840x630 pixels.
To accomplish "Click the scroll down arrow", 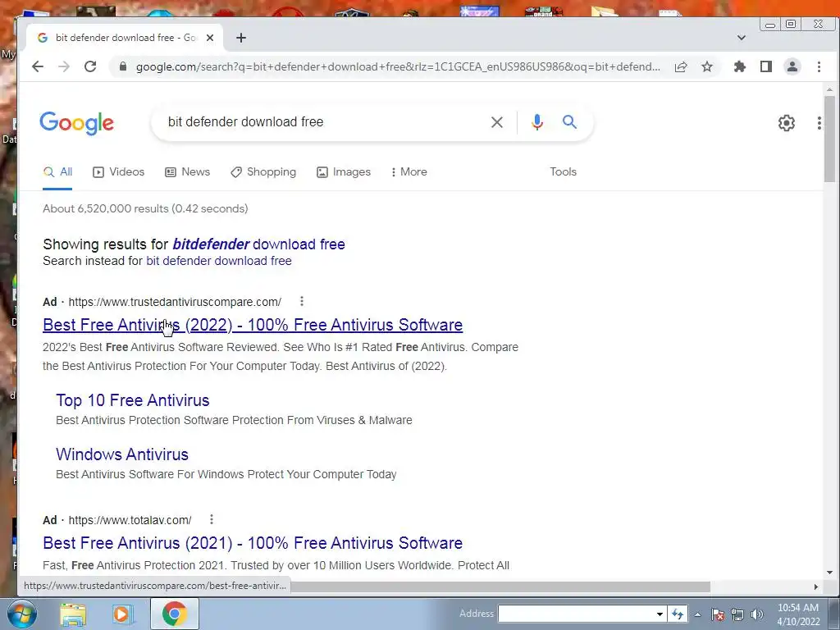I will click(x=829, y=573).
